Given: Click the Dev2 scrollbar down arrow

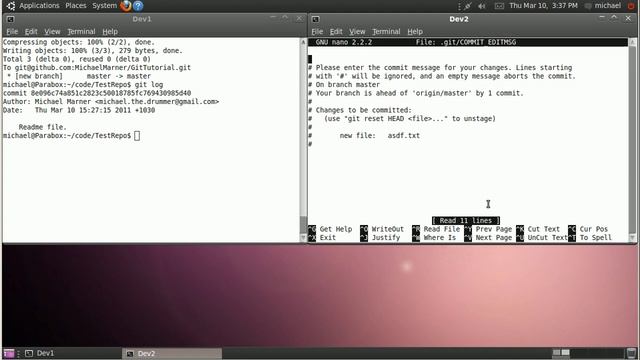Looking at the screenshot, I should coord(632,238).
